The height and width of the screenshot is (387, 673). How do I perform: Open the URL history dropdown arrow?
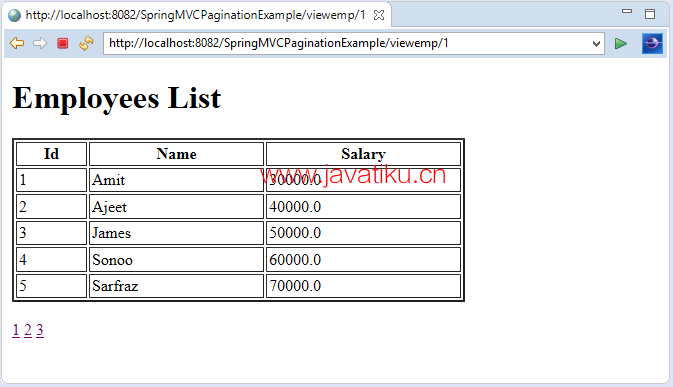tap(596, 43)
